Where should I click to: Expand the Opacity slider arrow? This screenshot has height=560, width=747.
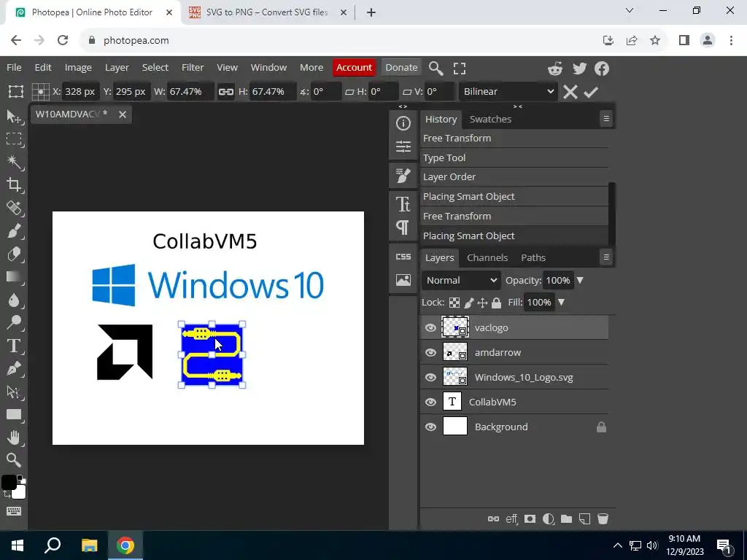point(580,281)
